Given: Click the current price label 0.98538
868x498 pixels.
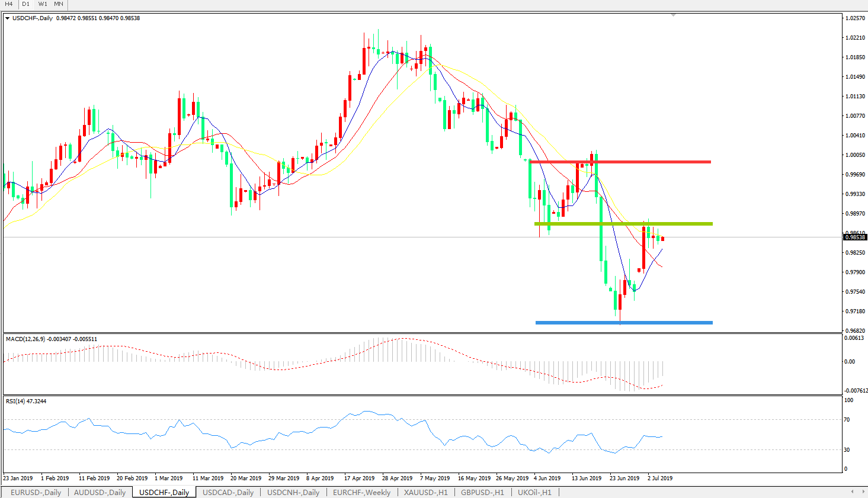Looking at the screenshot, I should [x=855, y=237].
